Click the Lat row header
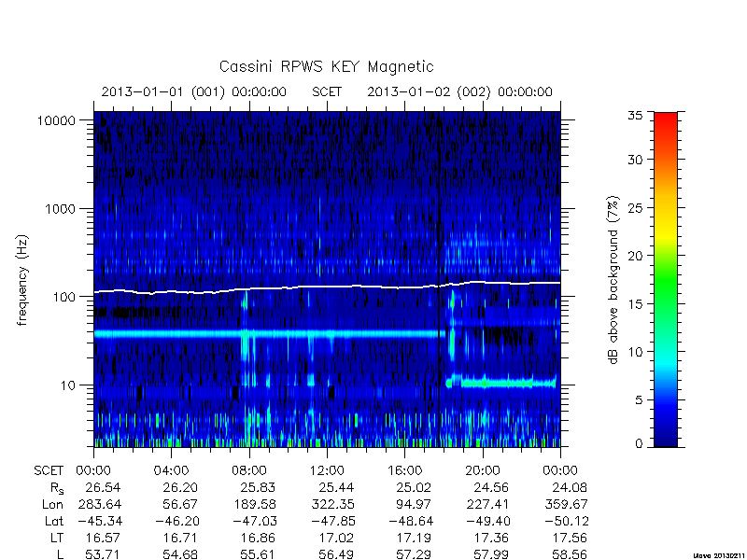 [x=54, y=521]
